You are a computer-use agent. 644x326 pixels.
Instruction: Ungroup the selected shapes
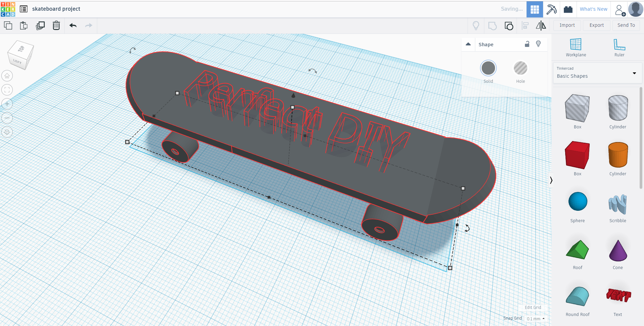click(509, 25)
